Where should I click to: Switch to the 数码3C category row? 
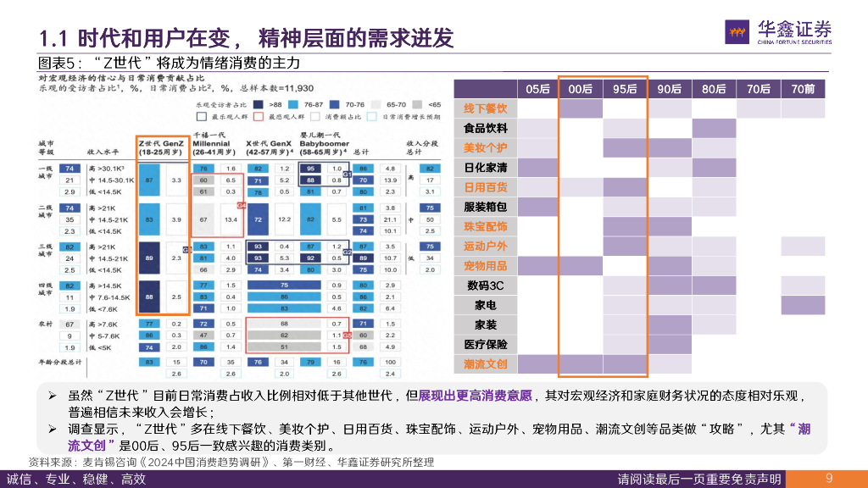486,284
